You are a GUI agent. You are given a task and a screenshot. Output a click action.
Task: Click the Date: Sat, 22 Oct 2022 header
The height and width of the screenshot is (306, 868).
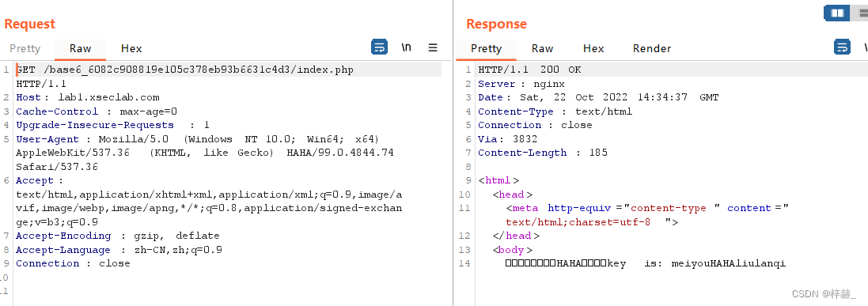pos(598,97)
